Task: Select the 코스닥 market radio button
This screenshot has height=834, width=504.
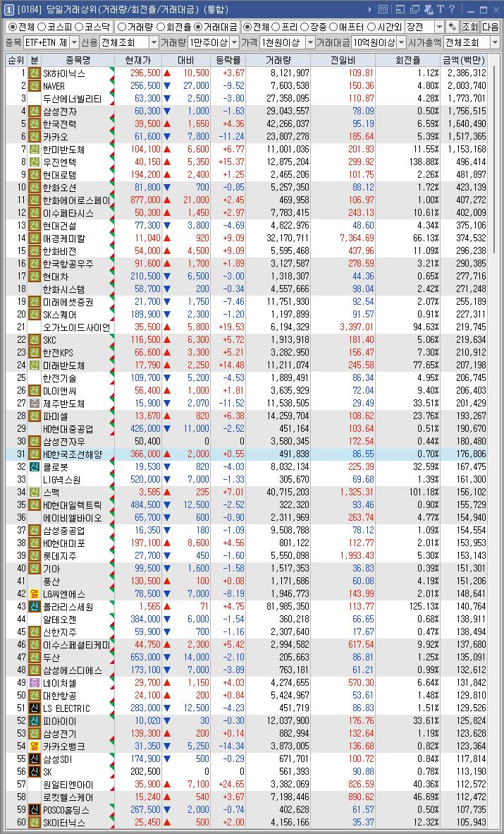Action: pyautogui.click(x=92, y=27)
